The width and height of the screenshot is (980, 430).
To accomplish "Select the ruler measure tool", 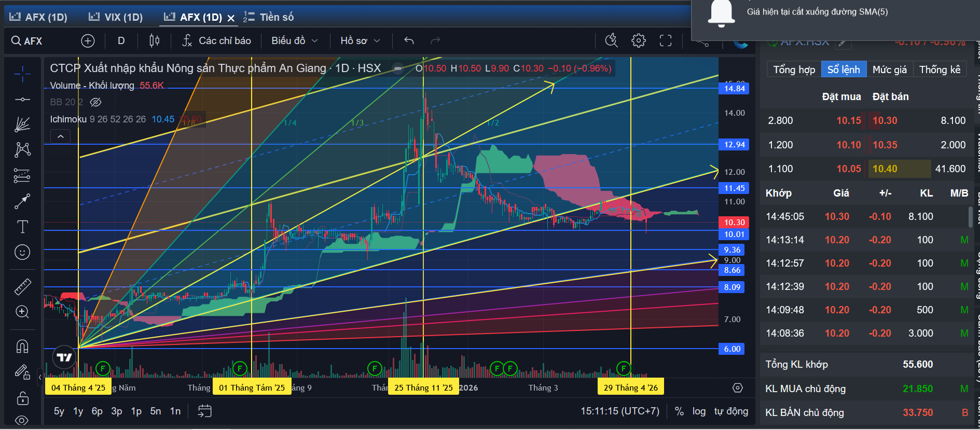I will pyautogui.click(x=22, y=286).
